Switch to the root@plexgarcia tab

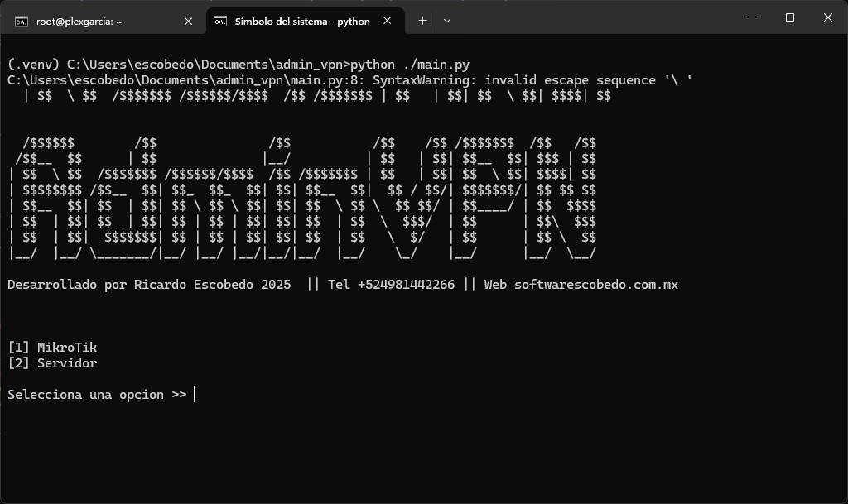pos(99,21)
